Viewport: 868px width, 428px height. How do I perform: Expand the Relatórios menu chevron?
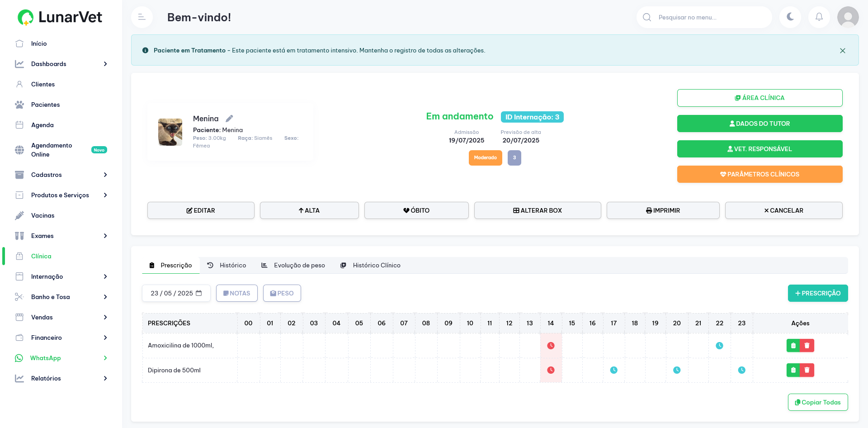pos(105,378)
